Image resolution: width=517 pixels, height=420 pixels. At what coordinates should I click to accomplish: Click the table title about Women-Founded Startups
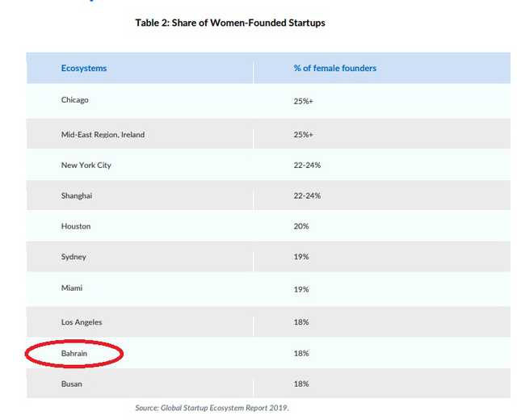230,23
